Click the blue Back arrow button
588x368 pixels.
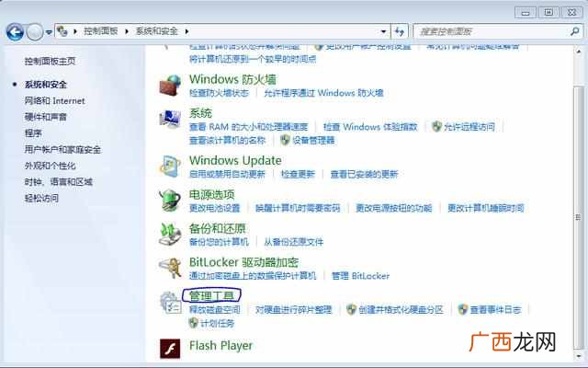point(15,32)
